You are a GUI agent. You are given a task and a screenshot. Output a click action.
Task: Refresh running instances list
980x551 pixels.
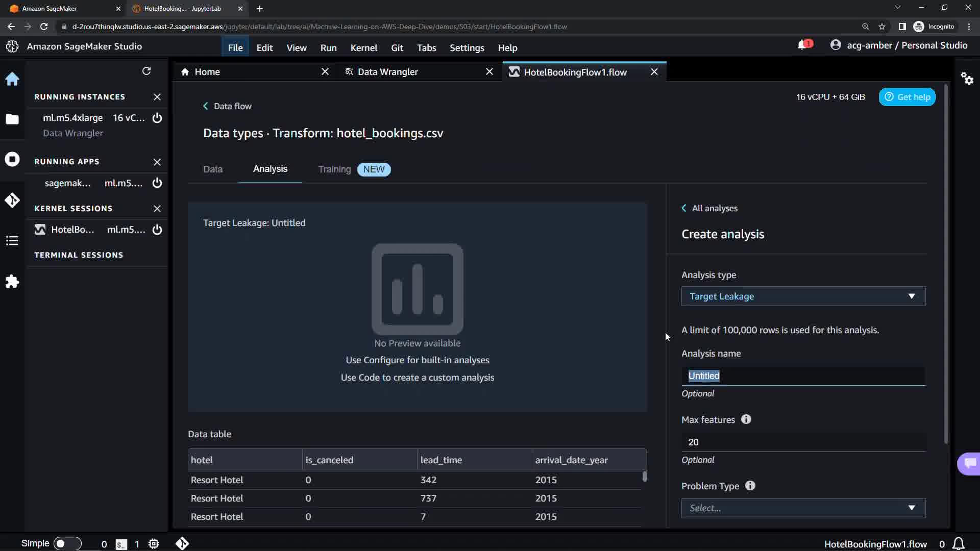coord(146,71)
